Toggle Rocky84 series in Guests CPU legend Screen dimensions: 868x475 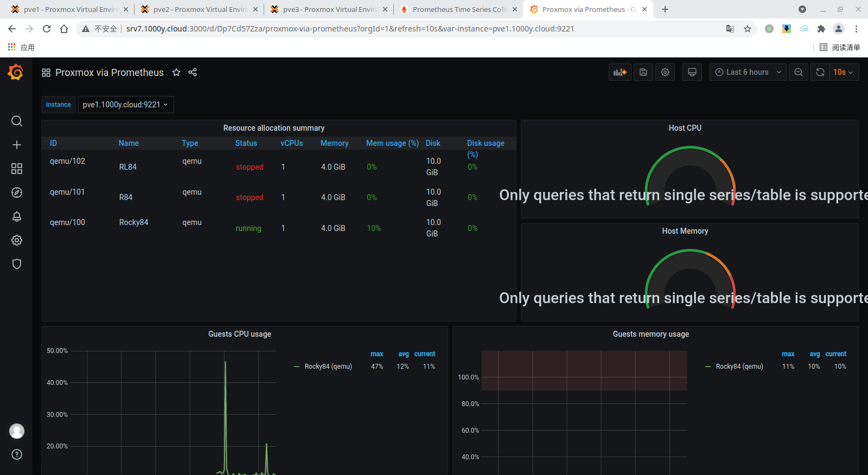pyautogui.click(x=328, y=367)
